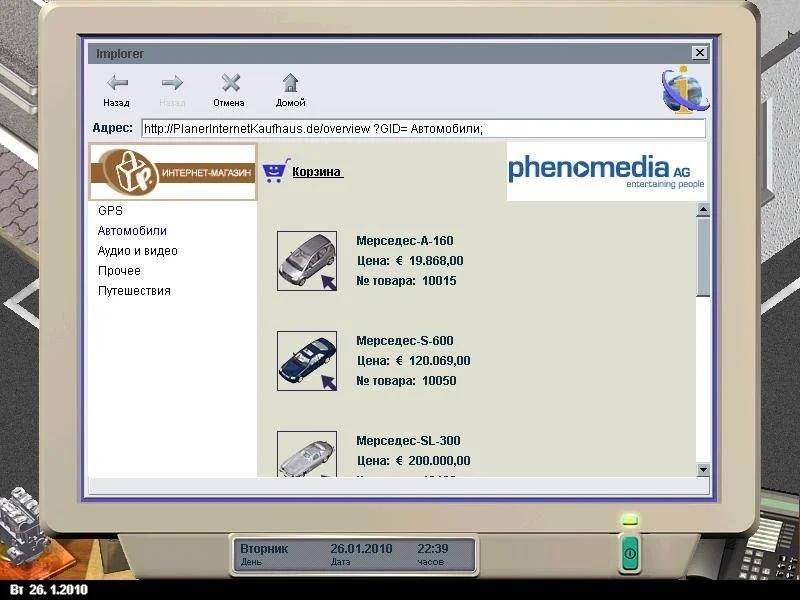Click the Мерседес-SL-300 product title
This screenshot has height=600, width=800.
(408, 441)
